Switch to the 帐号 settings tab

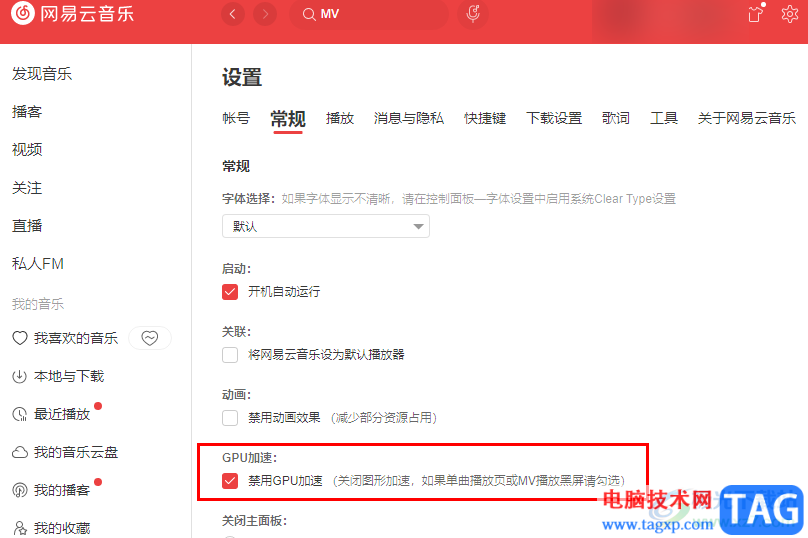point(236,118)
